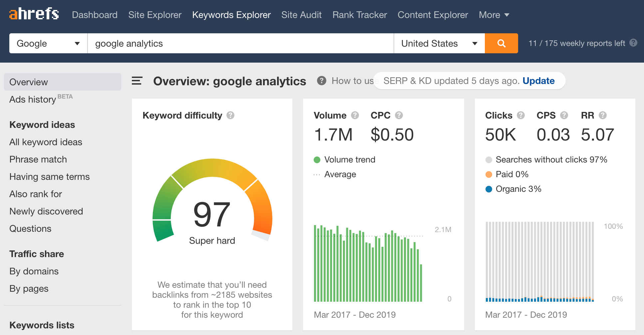Viewport: 644px width, 335px height.
Task: Open Questions report
Action: [x=30, y=228]
